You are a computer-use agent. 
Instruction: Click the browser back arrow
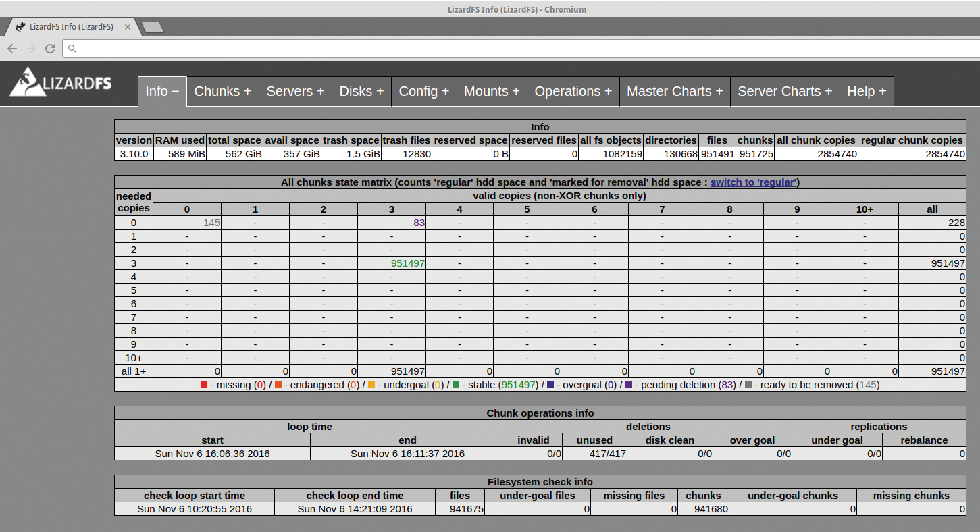11,49
